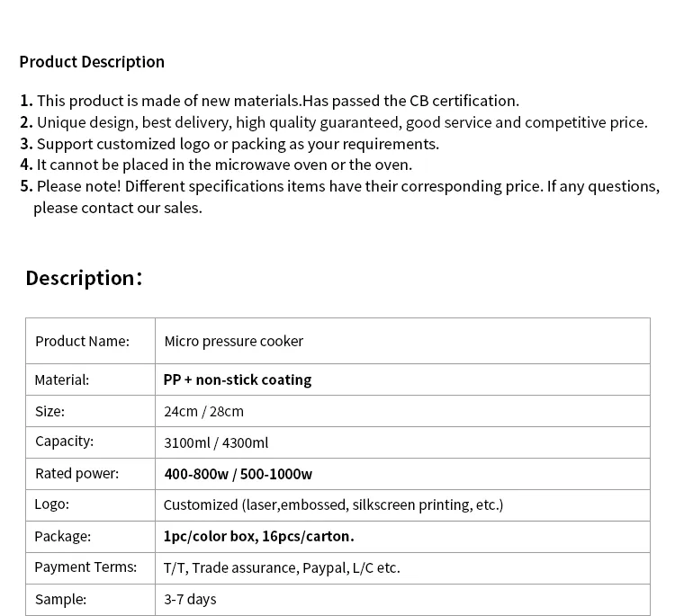Click the 3-7 days sample value
The image size is (675, 616).
pyautogui.click(x=190, y=599)
